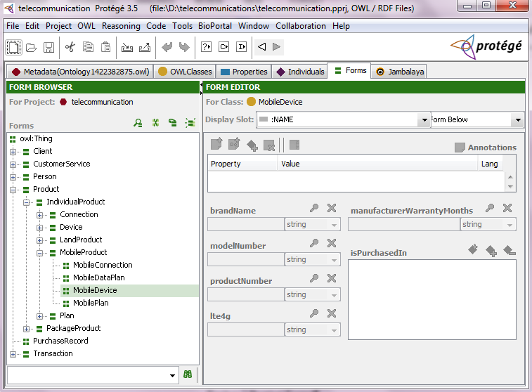Collapse the Product tree node
Viewport: 532px width, 392px height.
[x=13, y=190]
